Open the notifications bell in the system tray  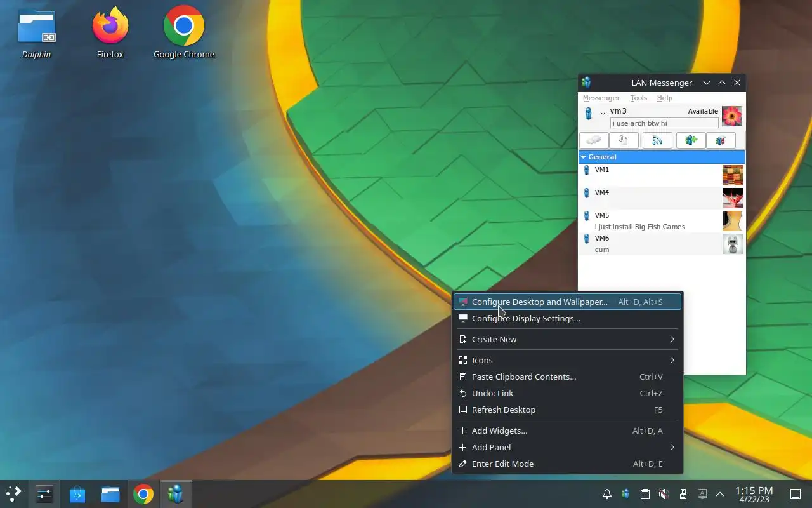607,494
